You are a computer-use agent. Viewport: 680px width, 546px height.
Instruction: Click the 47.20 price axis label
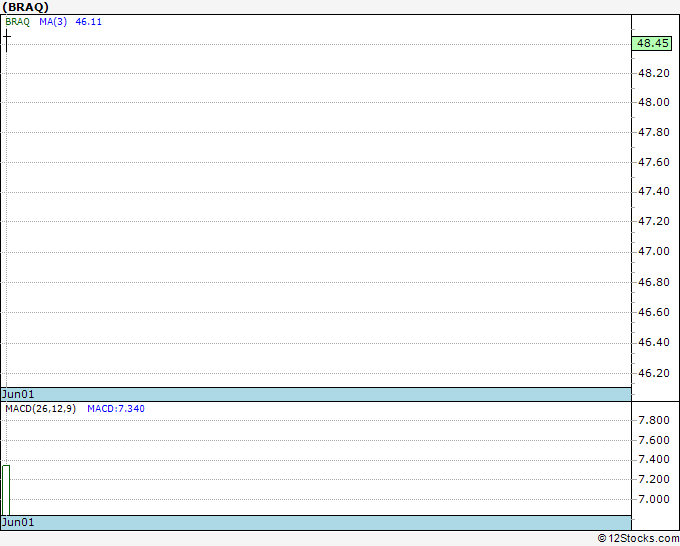click(x=654, y=222)
